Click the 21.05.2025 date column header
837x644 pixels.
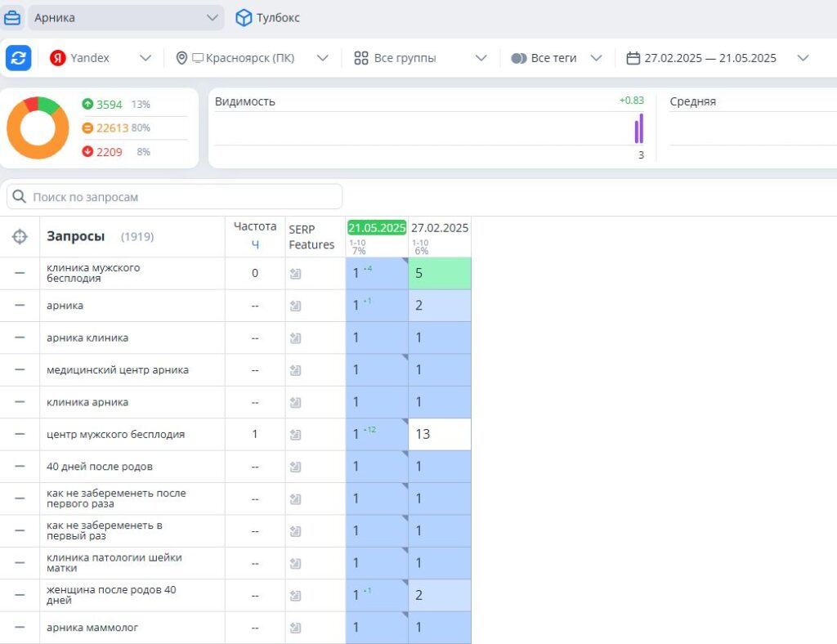click(x=377, y=228)
